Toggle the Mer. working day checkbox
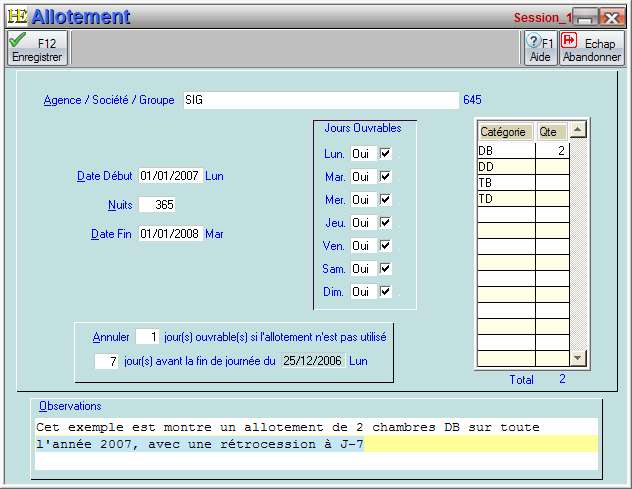The width and height of the screenshot is (632, 489). point(385,200)
